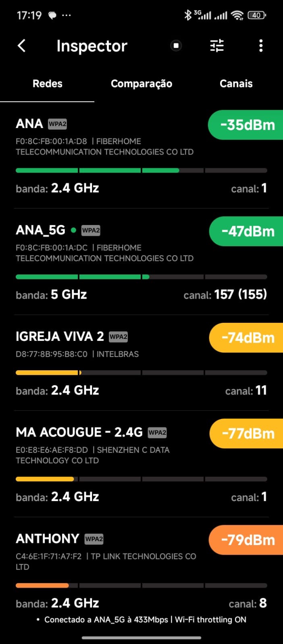Click ANTHONY's WPA2 security badge
This screenshot has height=644, width=283.
pos(94,539)
